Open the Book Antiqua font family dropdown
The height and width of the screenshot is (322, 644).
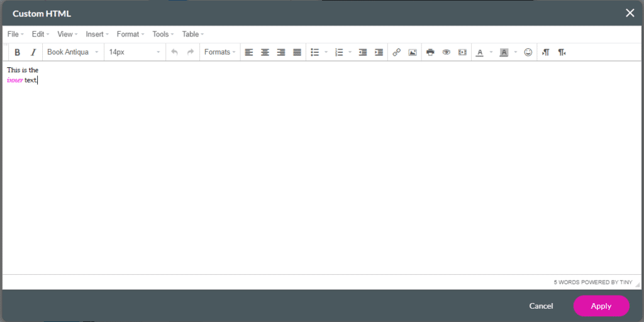pyautogui.click(x=73, y=52)
